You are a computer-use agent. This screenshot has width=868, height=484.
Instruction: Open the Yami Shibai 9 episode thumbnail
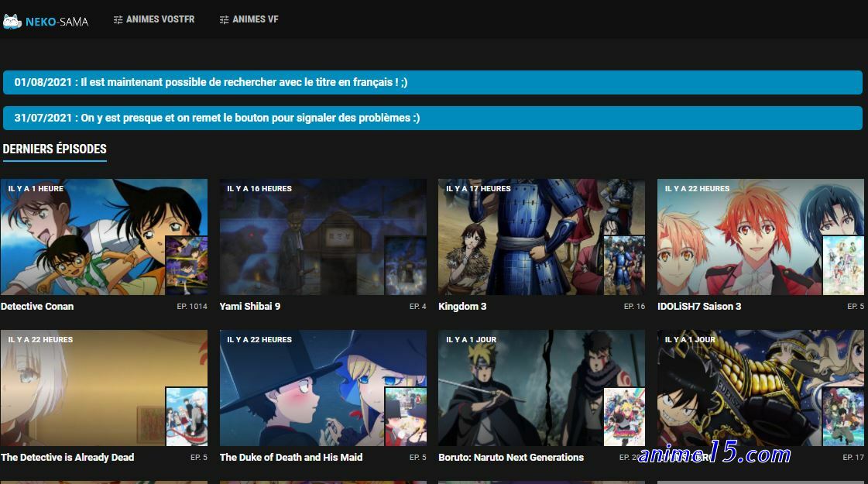click(x=323, y=236)
